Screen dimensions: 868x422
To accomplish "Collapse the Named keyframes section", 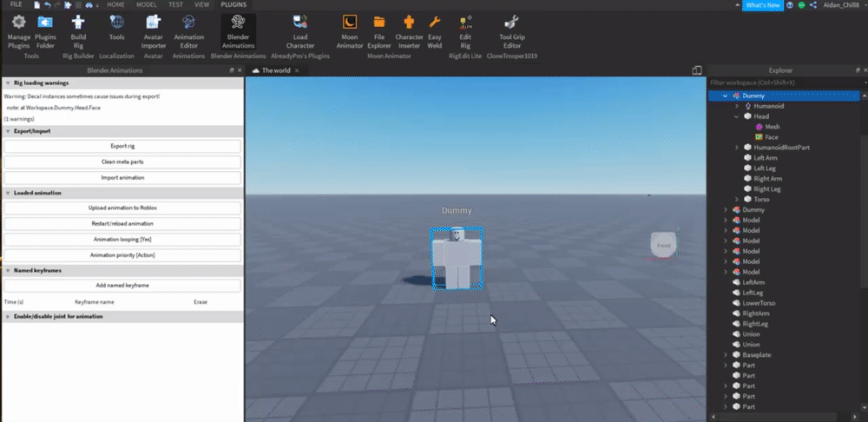I will (8, 270).
